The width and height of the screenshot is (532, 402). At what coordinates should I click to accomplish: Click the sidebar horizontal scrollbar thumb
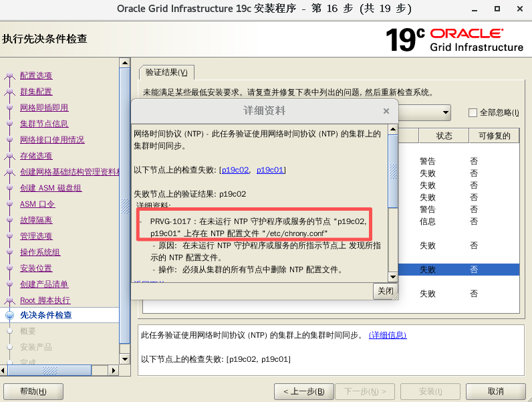pos(49,370)
